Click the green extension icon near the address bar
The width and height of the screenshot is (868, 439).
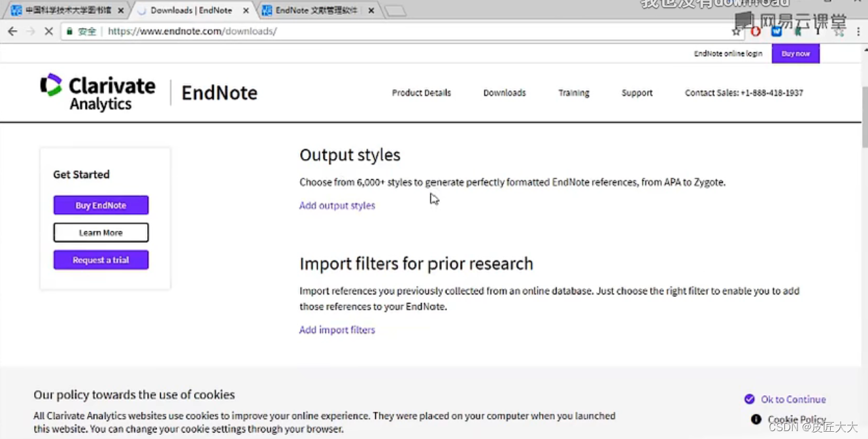coord(797,31)
